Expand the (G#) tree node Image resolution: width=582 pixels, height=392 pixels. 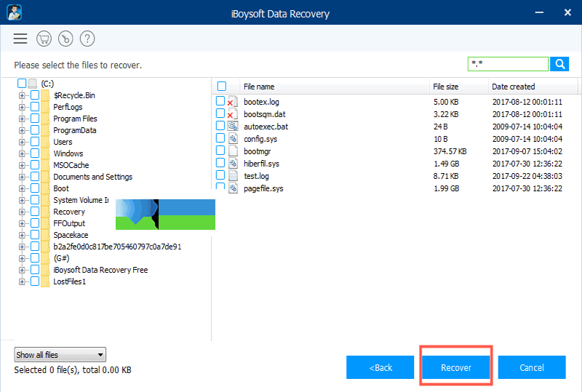tap(22, 258)
